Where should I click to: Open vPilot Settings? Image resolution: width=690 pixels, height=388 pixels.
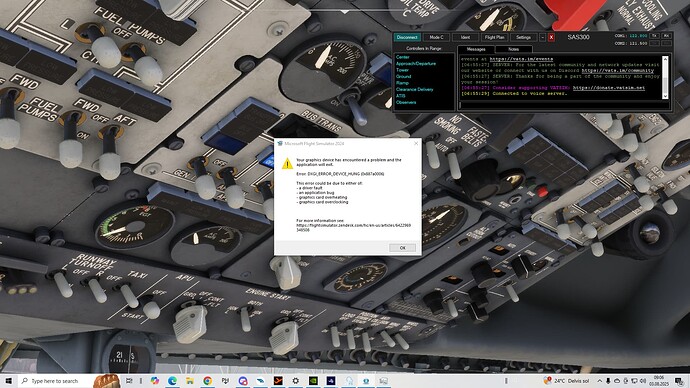[523, 37]
